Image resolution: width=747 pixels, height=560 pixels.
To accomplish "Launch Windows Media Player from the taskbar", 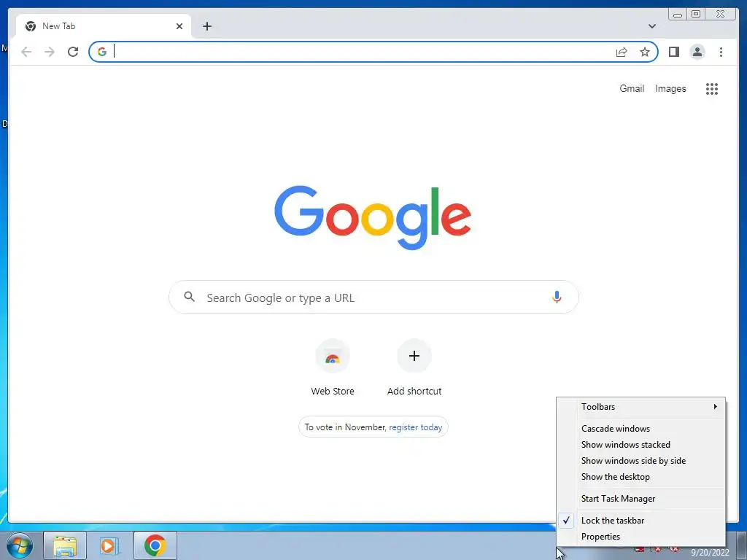I will [109, 545].
